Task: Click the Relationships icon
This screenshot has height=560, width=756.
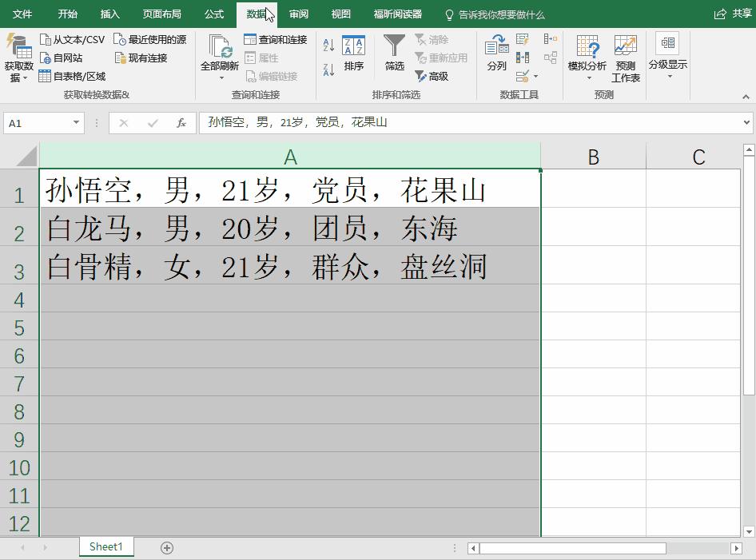Action: tap(550, 58)
